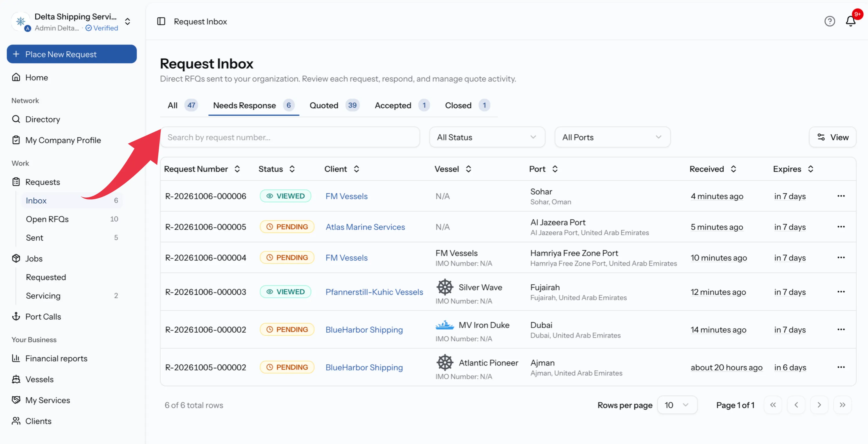Click the Home house icon
This screenshot has height=444, width=868.
pos(16,77)
